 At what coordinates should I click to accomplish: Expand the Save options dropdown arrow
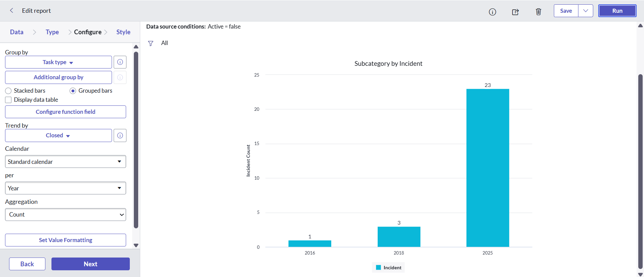[585, 11]
